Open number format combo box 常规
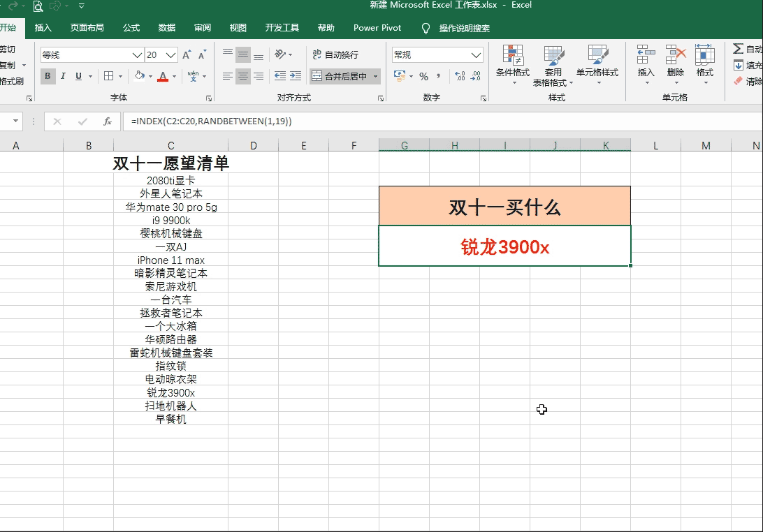Screen dimensions: 763x532 pos(437,55)
